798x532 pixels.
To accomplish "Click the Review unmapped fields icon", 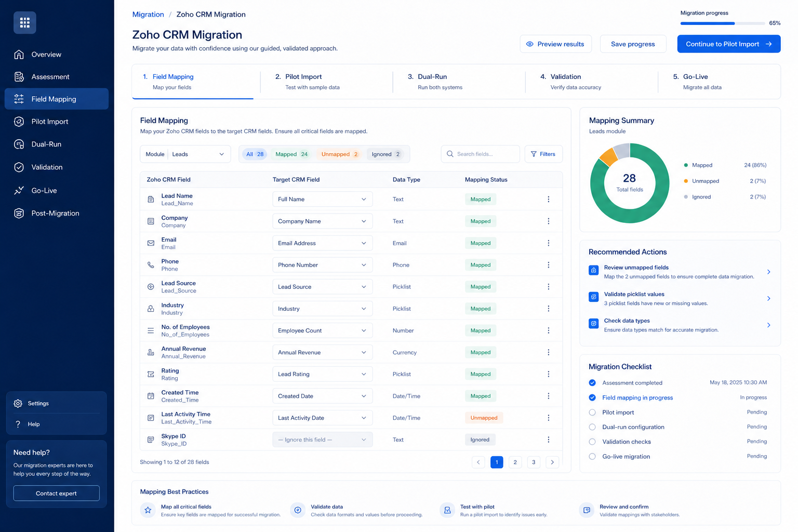I will click(594, 271).
